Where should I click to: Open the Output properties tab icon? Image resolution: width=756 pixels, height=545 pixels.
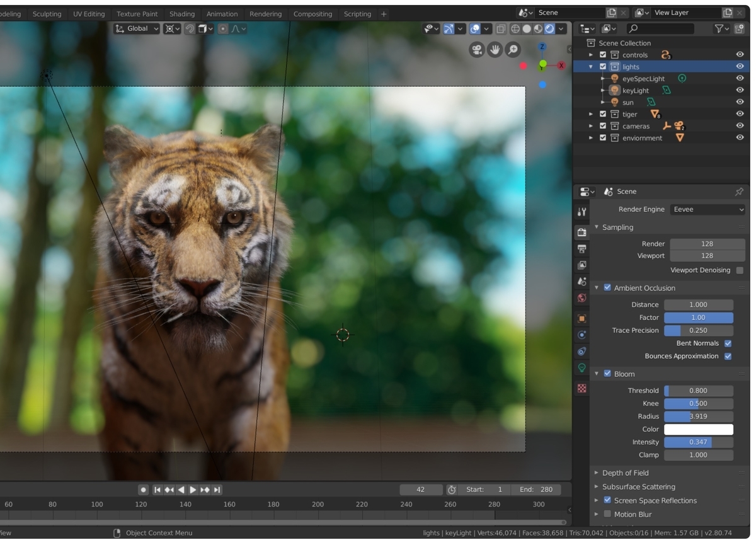pyautogui.click(x=581, y=249)
